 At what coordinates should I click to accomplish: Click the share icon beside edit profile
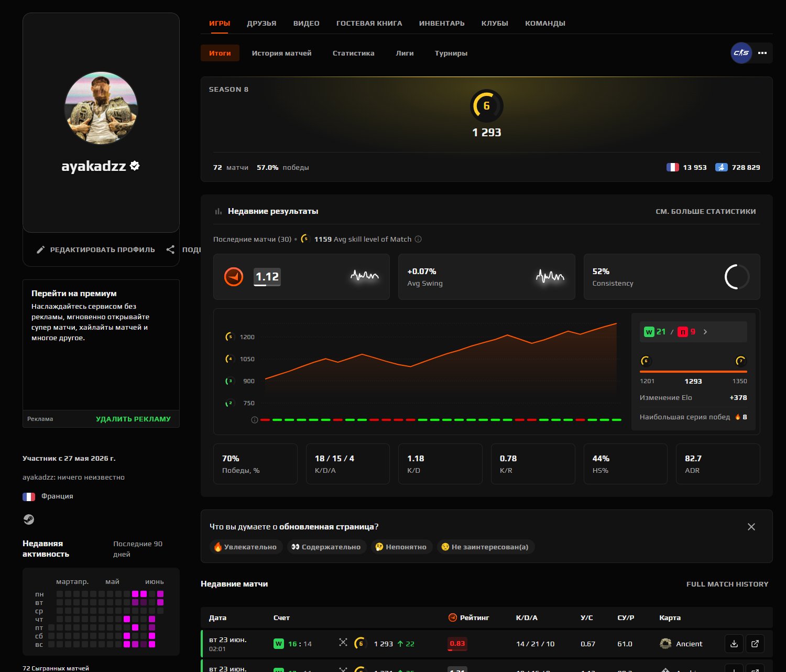coord(170,250)
